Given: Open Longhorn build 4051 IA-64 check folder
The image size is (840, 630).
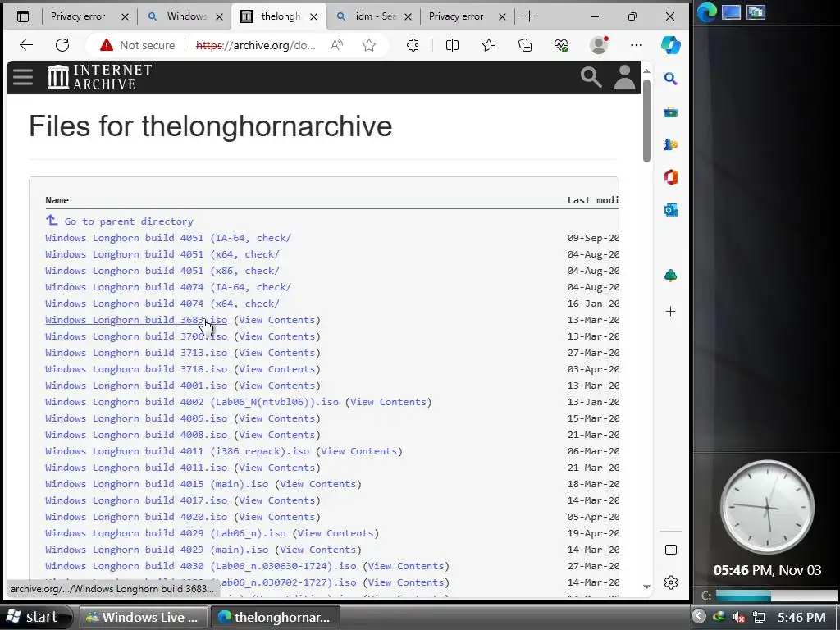Looking at the screenshot, I should (168, 238).
